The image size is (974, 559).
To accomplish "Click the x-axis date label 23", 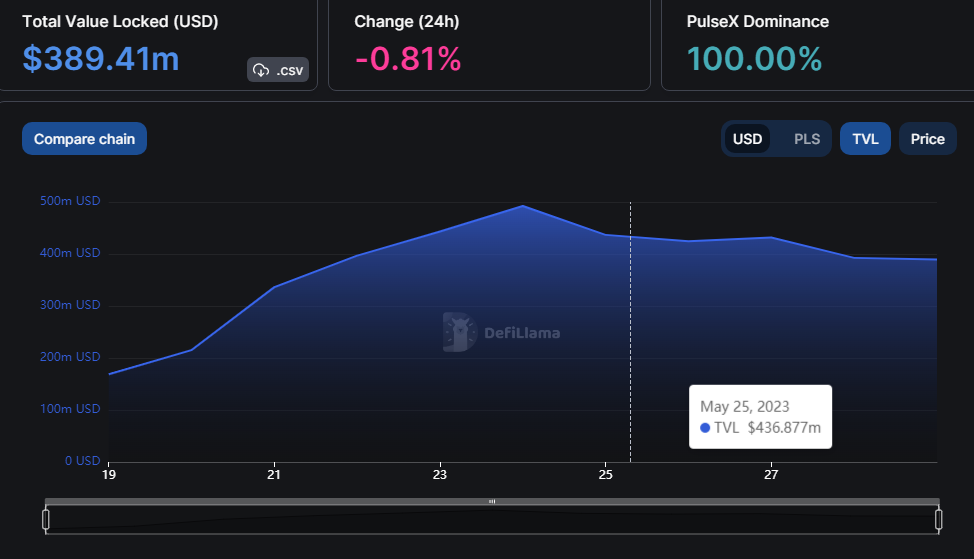I will [440, 475].
